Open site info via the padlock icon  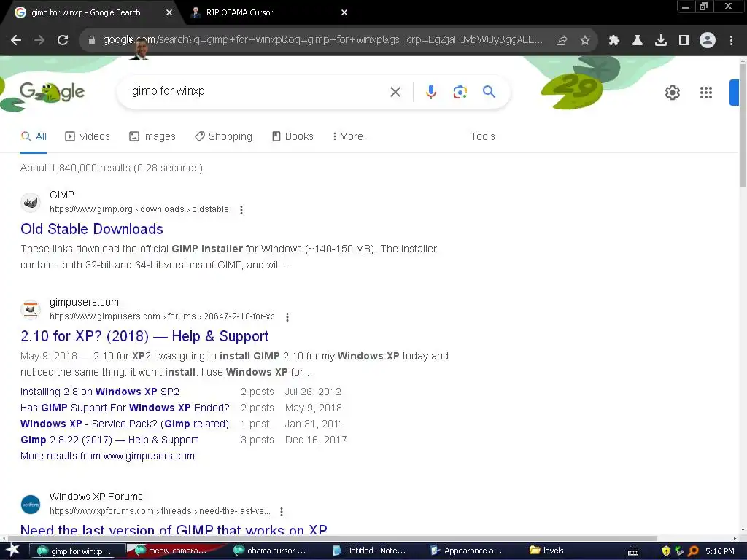92,40
